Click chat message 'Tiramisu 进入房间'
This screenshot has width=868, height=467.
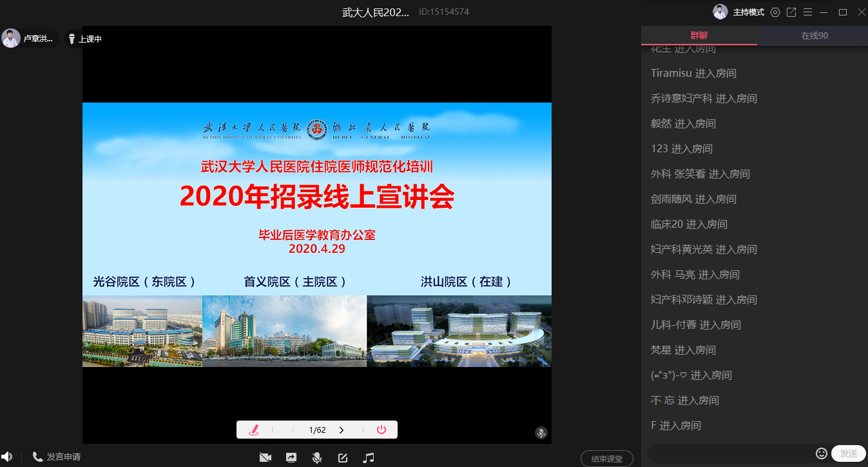click(693, 73)
